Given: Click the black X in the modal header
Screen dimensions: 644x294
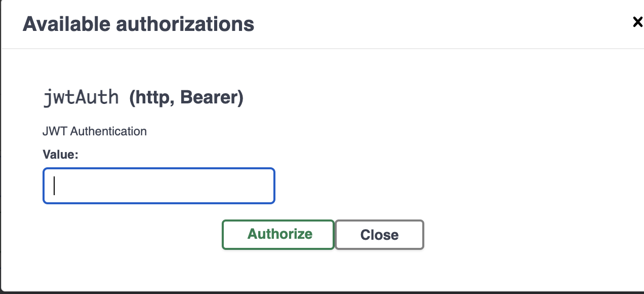Looking at the screenshot, I should [x=637, y=22].
